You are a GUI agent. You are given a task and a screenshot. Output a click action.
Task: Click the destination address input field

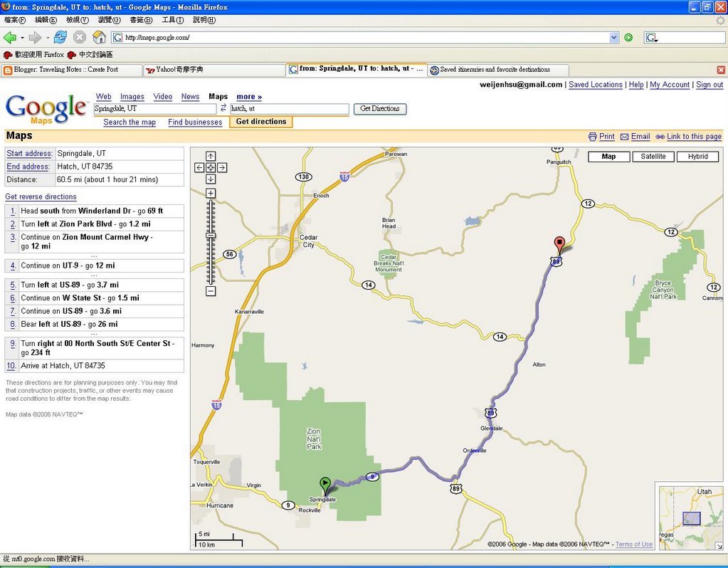point(289,109)
